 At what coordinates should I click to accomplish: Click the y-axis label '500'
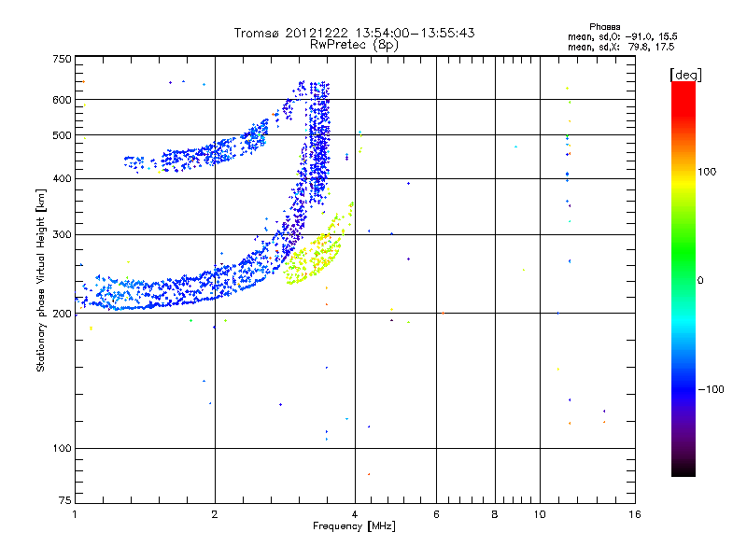[62, 135]
